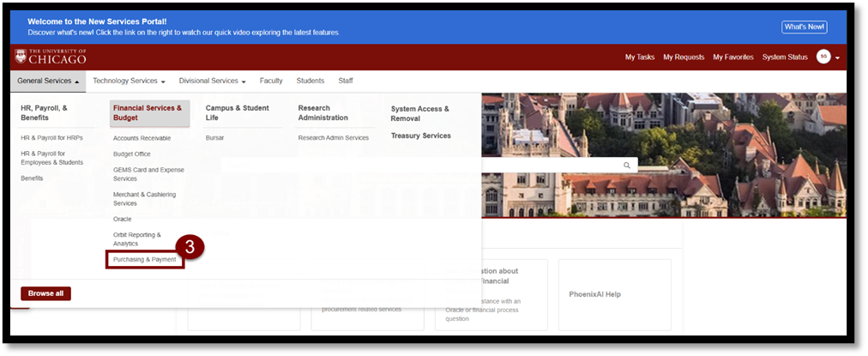
Task: Click the Browse all button
Action: tap(46, 293)
